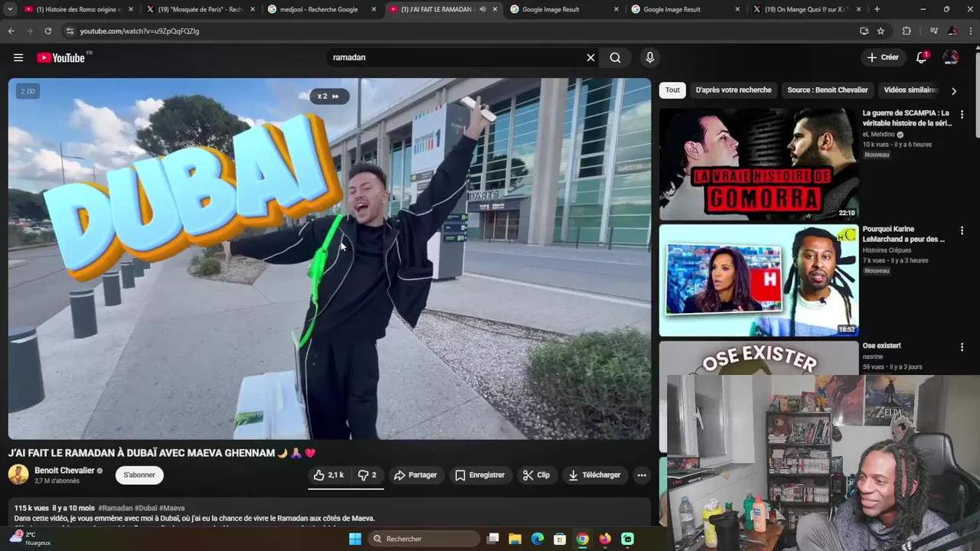Image resolution: width=980 pixels, height=551 pixels.
Task: Select the #Dubaï hashtag
Action: 145,508
